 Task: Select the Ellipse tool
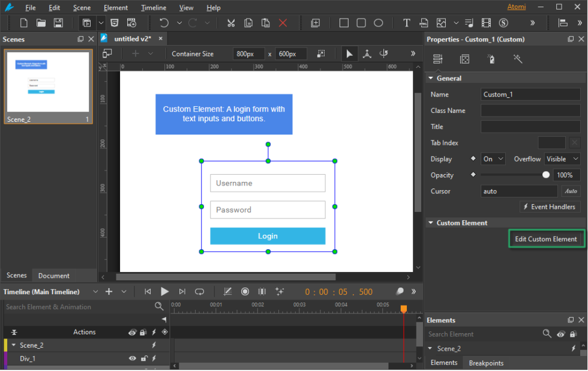[x=378, y=23]
